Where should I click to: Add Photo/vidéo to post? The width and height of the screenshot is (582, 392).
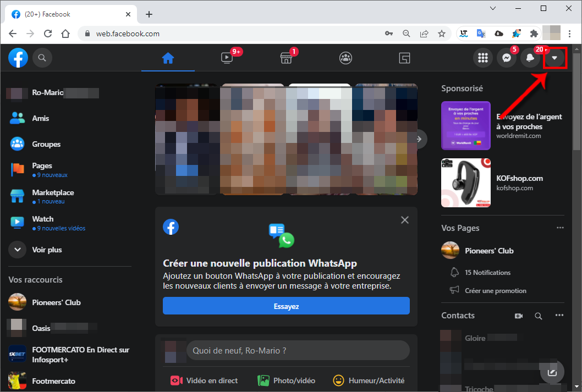(286, 380)
